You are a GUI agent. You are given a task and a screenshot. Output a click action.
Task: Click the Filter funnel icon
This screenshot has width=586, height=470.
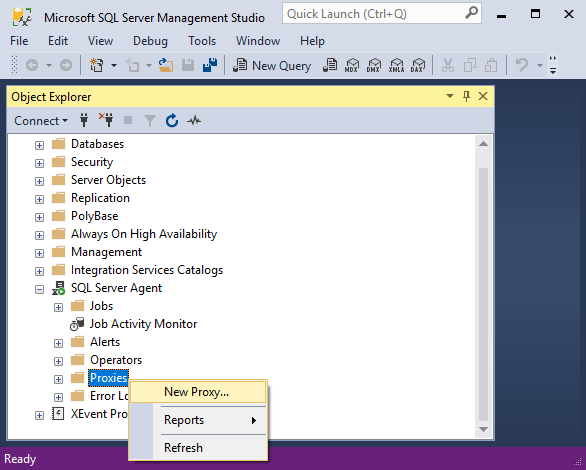point(150,121)
